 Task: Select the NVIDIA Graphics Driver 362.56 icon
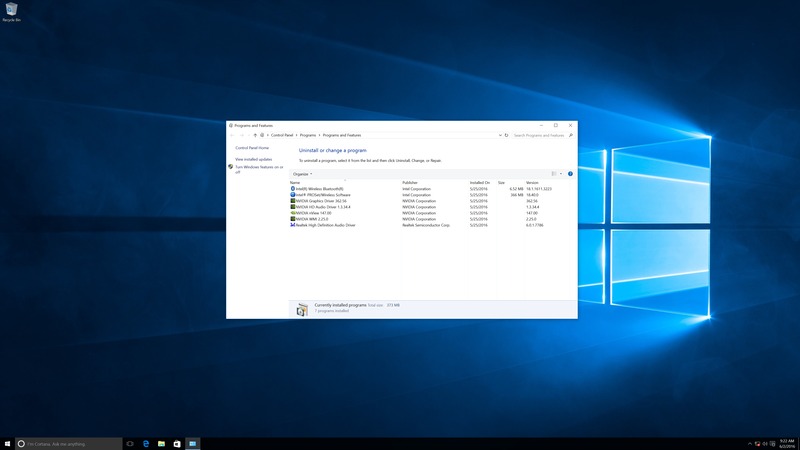click(x=293, y=201)
